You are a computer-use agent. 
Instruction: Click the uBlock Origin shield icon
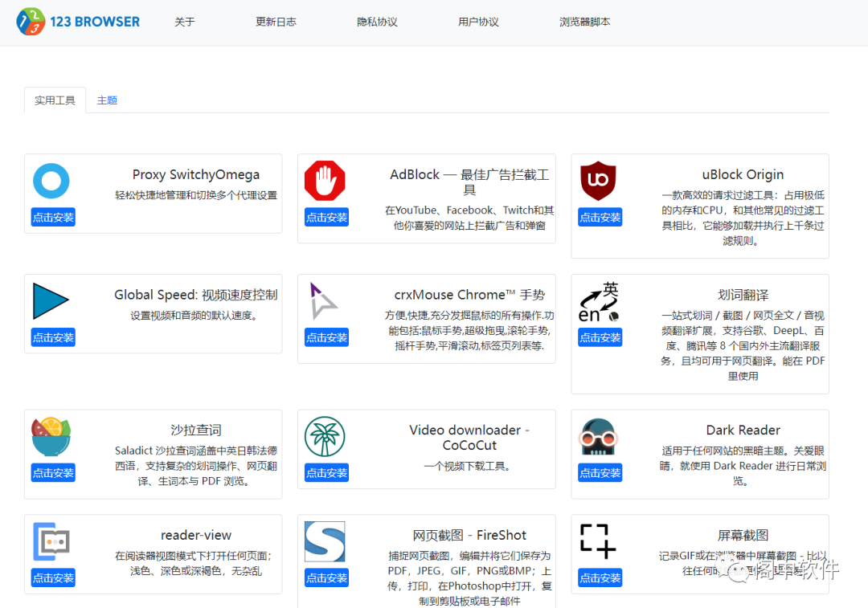(x=598, y=181)
